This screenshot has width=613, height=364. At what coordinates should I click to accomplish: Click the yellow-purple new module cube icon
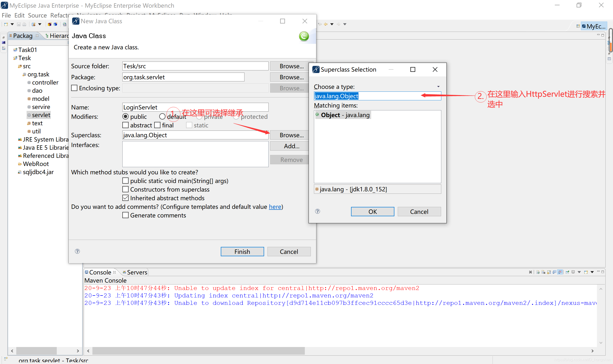click(x=50, y=24)
